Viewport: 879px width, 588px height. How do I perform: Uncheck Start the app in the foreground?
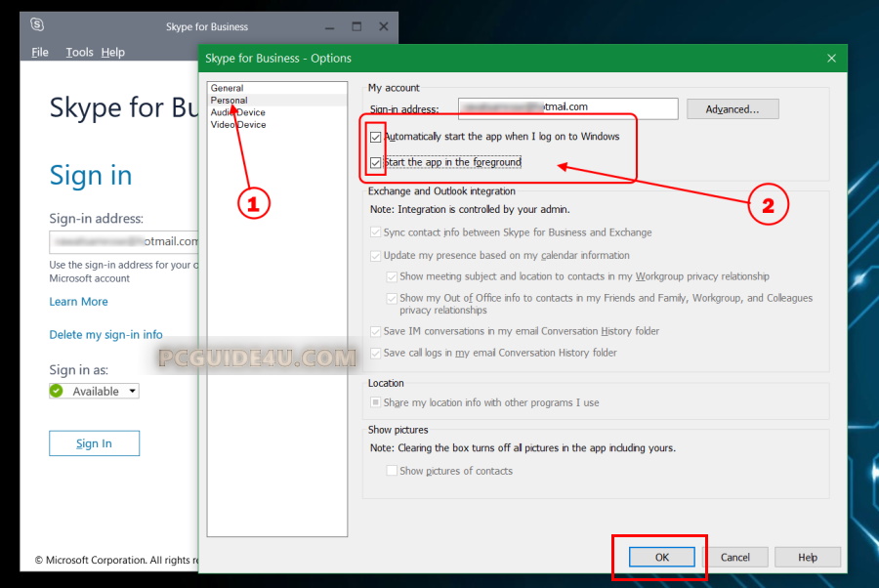(376, 162)
